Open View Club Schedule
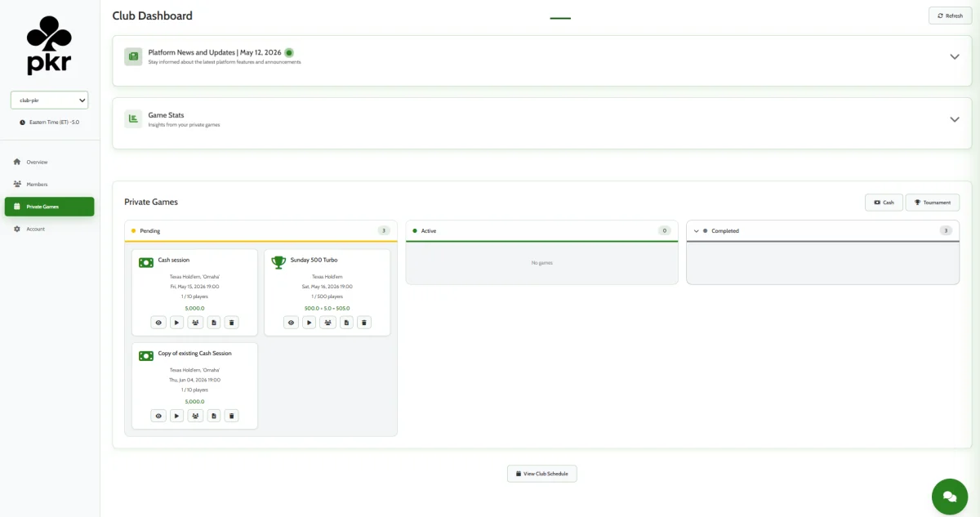This screenshot has width=980, height=517. coord(542,474)
